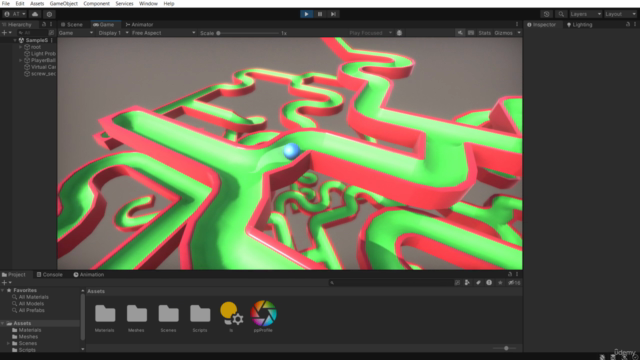Open the Inspector panel options menu
Image resolution: width=640 pixels, height=360 pixels.
coord(635,24)
